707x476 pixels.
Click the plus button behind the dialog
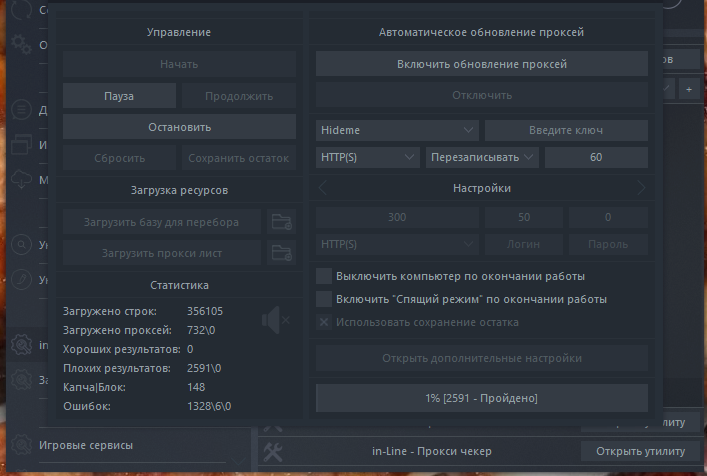[x=689, y=89]
